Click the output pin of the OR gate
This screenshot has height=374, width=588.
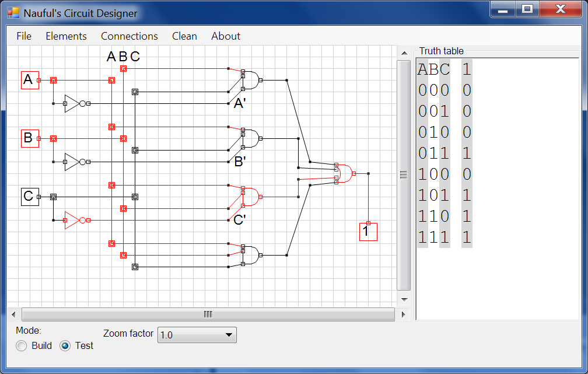353,174
